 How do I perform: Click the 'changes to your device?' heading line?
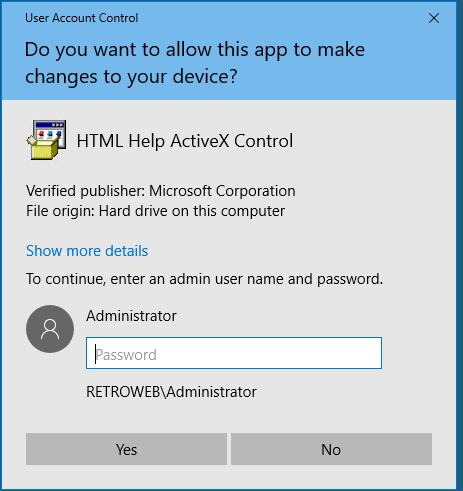point(131,76)
